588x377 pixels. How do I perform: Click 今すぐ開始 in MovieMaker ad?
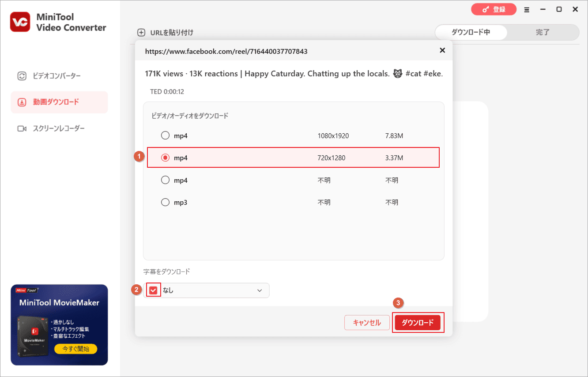click(76, 349)
